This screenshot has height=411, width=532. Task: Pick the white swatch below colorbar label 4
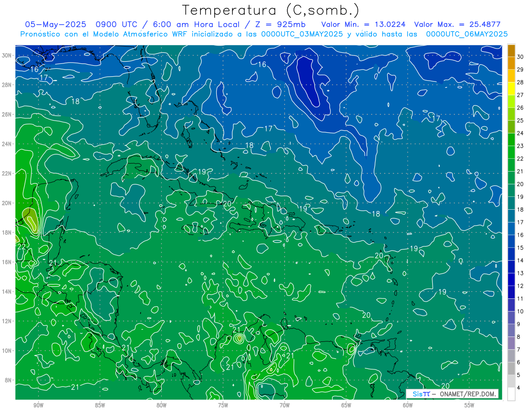click(511, 394)
